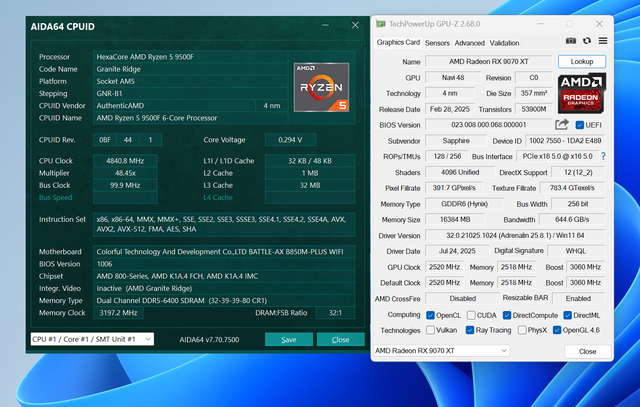Click the Core Voltage value 0.294 V
This screenshot has width=640, height=407.
click(x=290, y=140)
